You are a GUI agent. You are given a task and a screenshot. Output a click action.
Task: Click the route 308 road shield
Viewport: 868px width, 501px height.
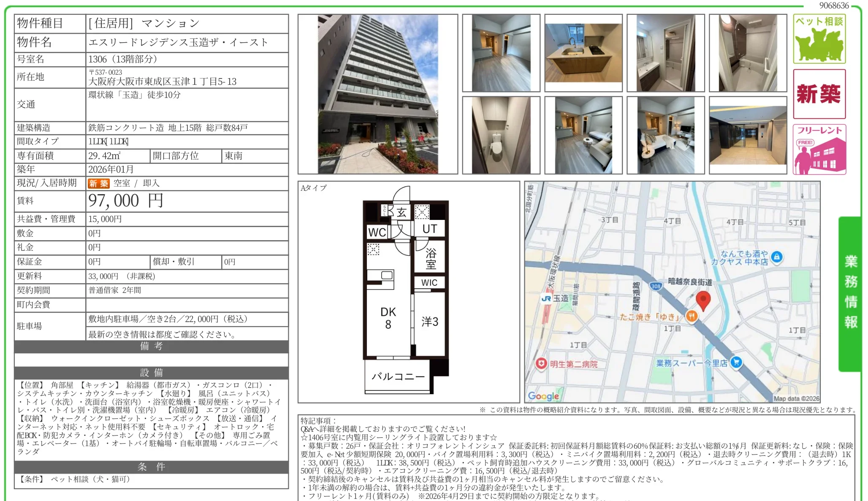(x=656, y=286)
